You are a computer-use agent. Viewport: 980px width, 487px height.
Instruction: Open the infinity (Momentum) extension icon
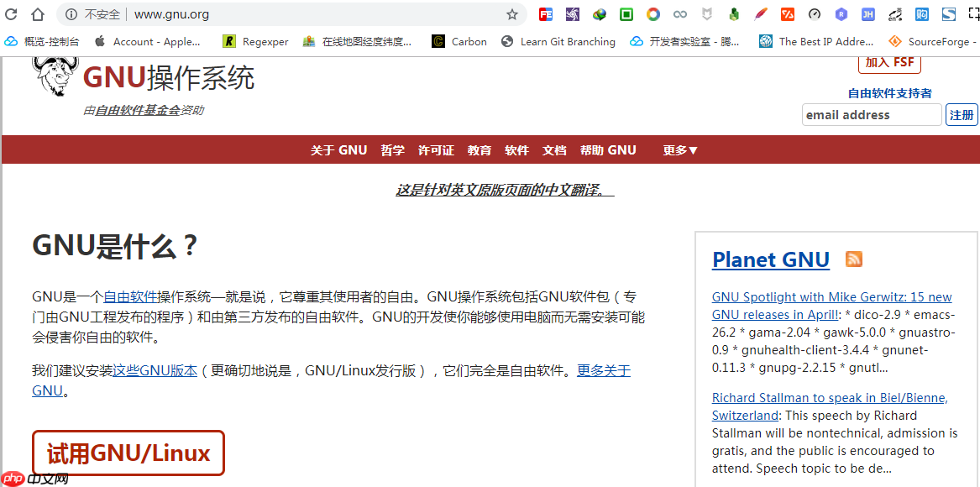coord(680,13)
